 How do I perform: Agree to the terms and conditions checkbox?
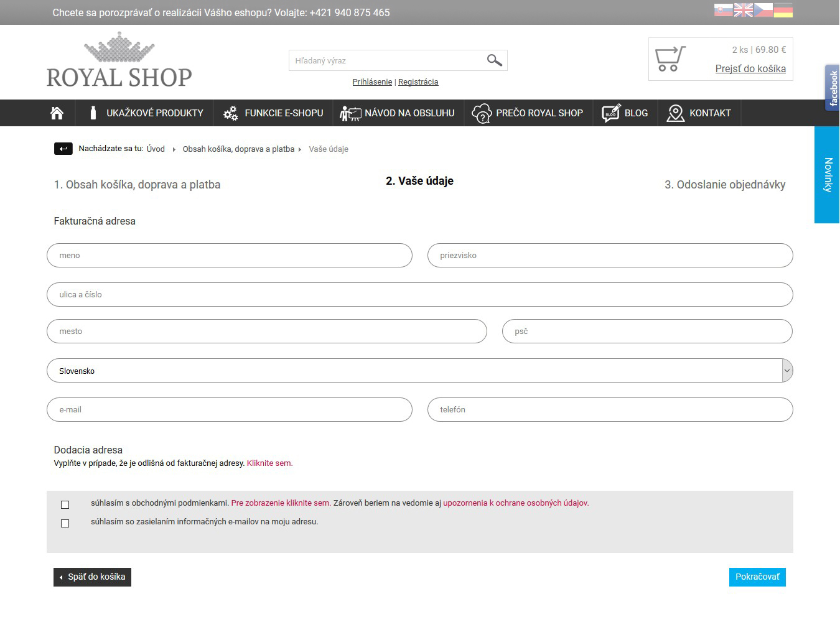coord(65,504)
